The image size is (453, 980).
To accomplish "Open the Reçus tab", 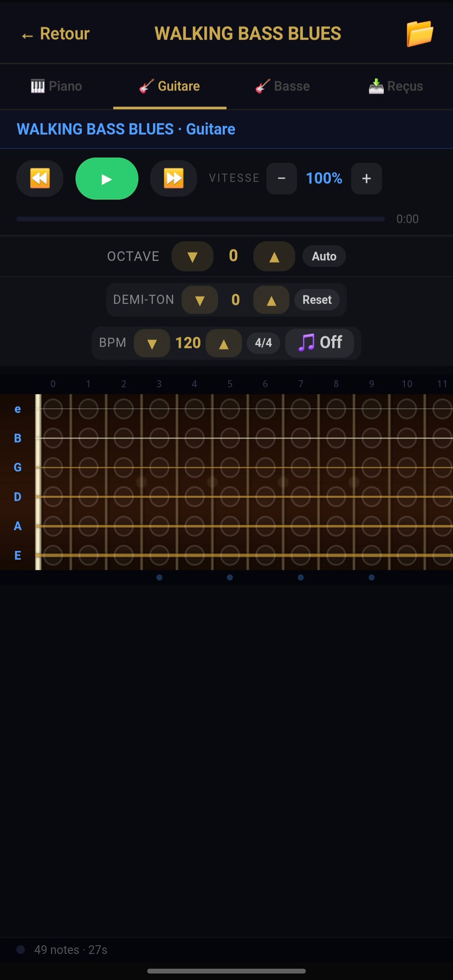I will [x=396, y=86].
